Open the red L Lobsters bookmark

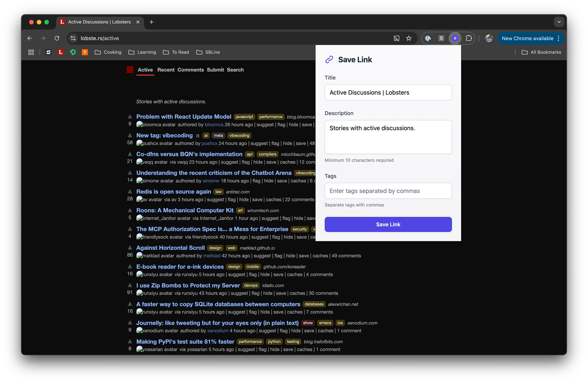click(61, 52)
